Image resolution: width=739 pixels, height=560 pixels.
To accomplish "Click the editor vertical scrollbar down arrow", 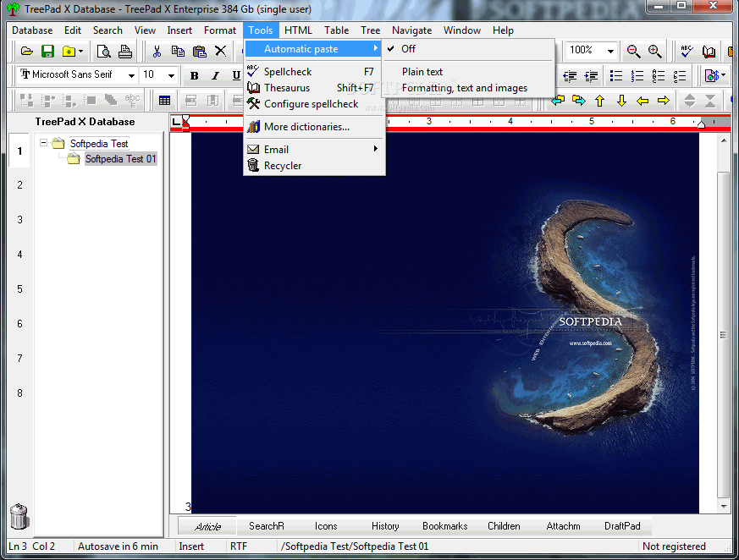I will click(x=724, y=507).
